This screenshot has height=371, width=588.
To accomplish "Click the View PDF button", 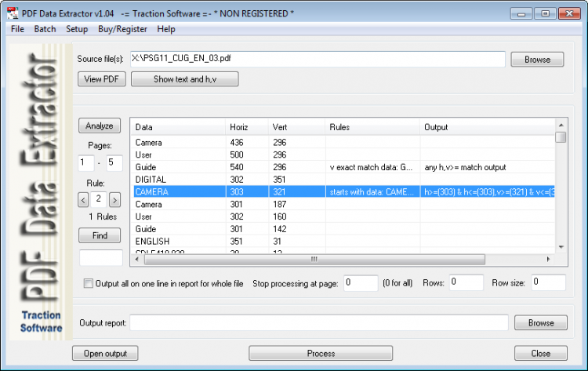I will [x=102, y=79].
